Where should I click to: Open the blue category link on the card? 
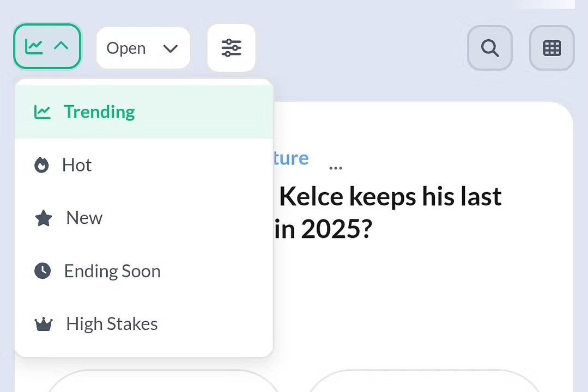(x=291, y=158)
